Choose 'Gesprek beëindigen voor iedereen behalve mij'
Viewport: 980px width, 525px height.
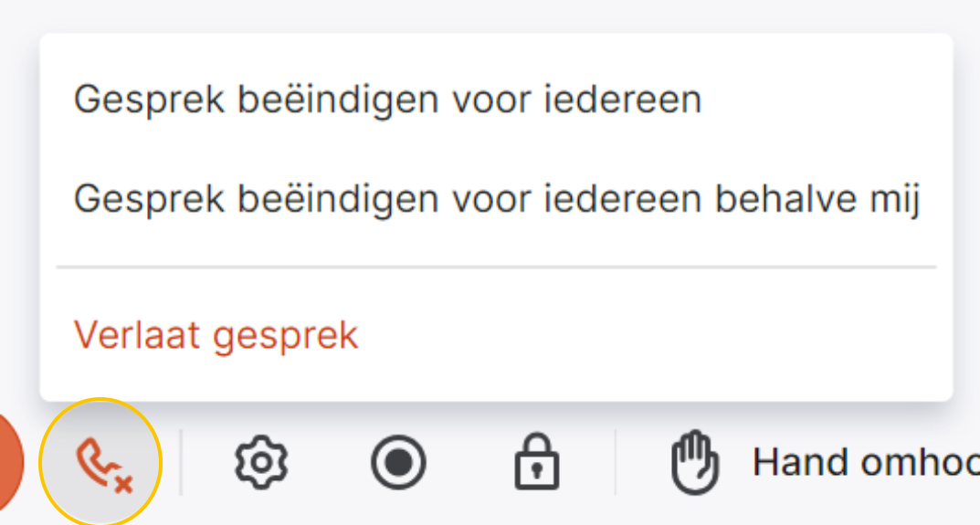click(497, 199)
